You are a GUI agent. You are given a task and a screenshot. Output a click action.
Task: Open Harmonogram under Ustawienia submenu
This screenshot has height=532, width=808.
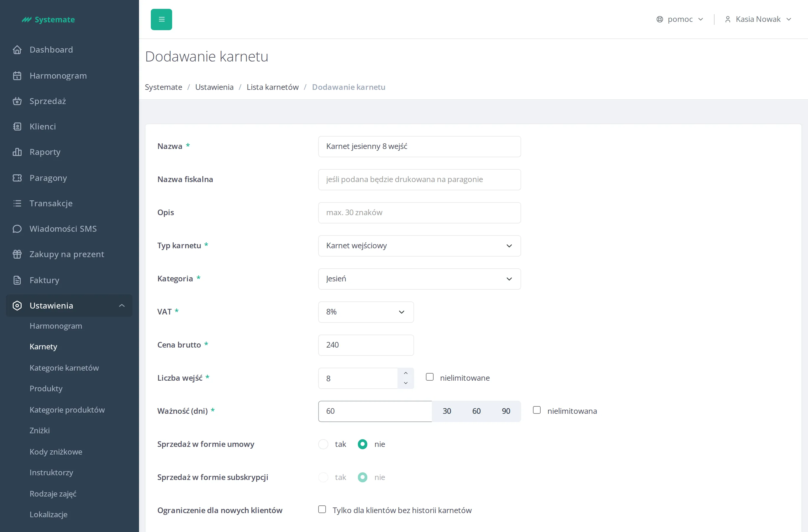[56, 326]
